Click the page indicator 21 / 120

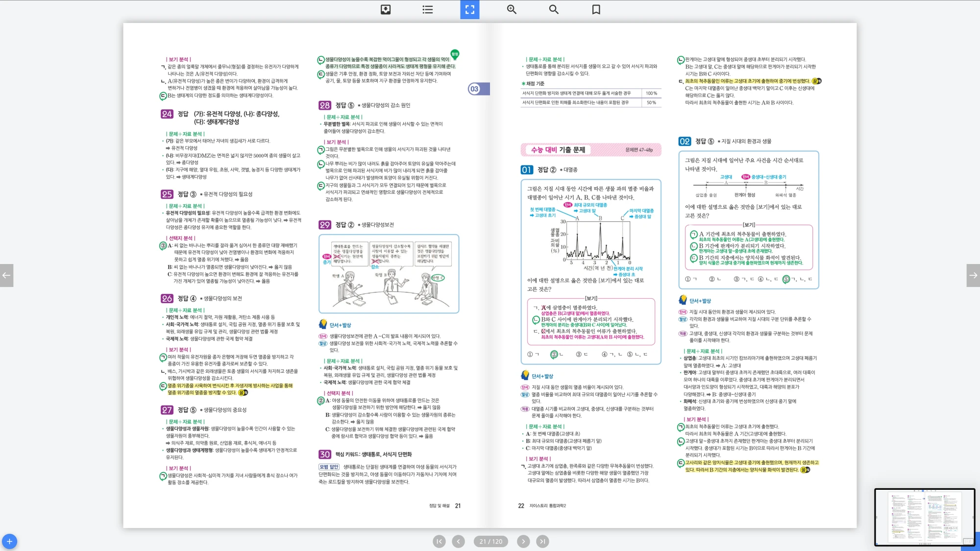click(x=490, y=541)
